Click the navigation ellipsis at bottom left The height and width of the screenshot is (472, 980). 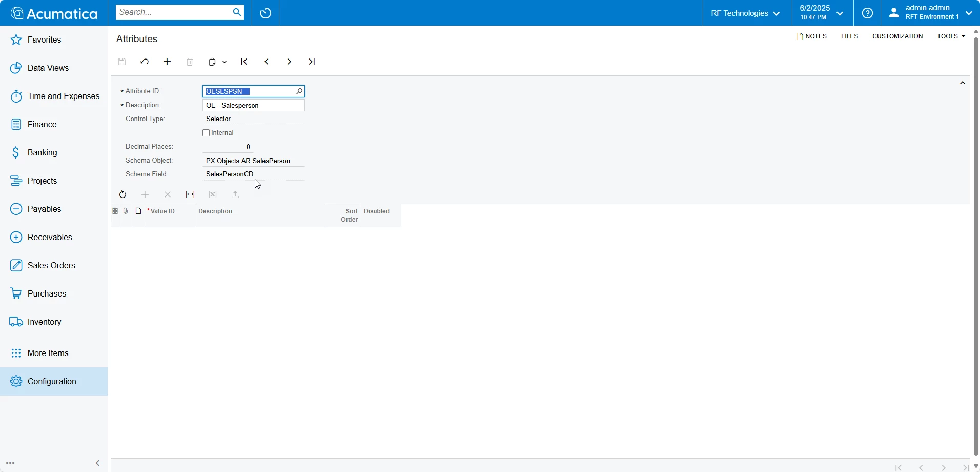click(10, 463)
